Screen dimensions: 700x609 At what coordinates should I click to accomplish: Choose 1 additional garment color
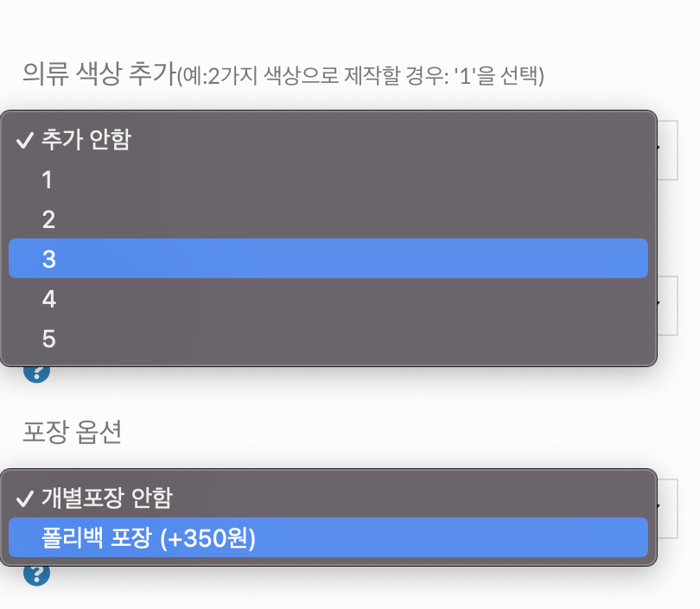coord(48,180)
